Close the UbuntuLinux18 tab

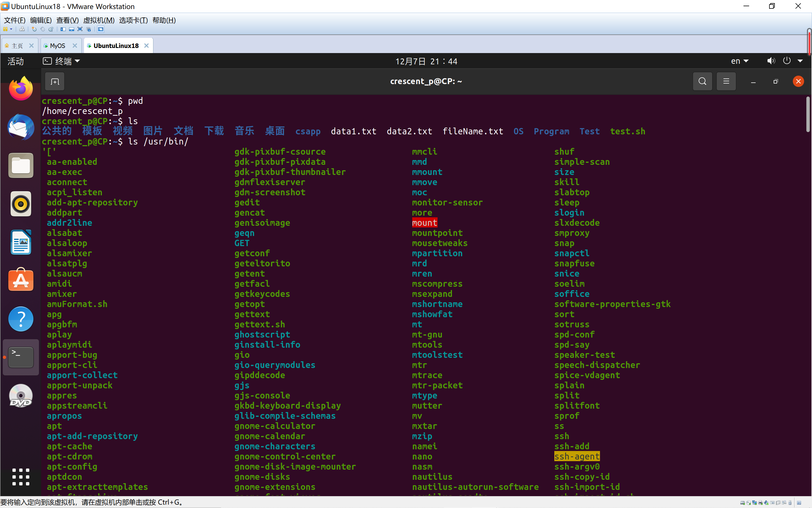point(146,46)
